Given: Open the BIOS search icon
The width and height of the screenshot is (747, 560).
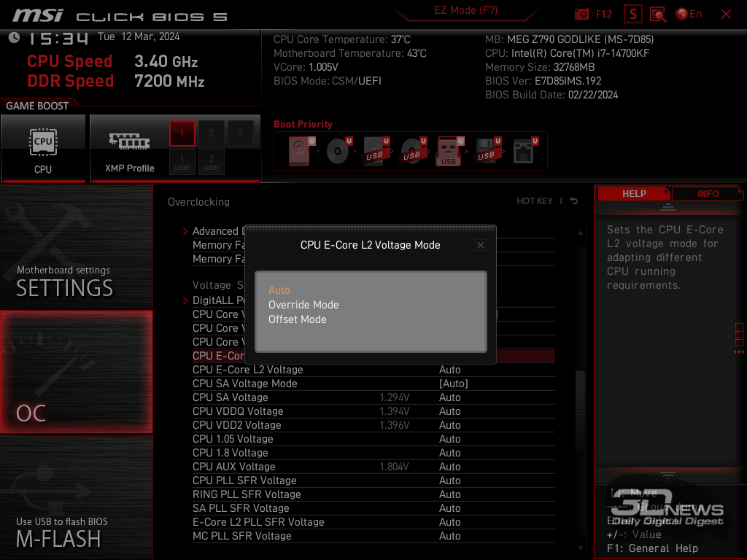Looking at the screenshot, I should [658, 15].
